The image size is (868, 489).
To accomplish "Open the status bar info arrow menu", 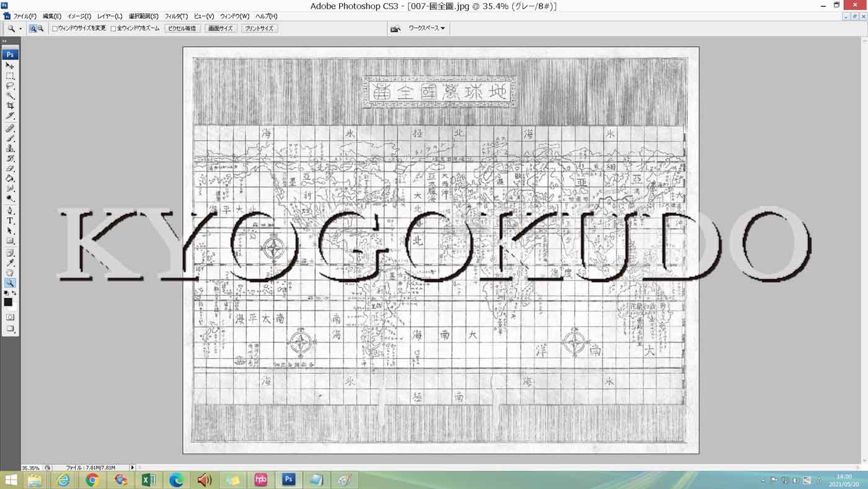I will pyautogui.click(x=132, y=467).
